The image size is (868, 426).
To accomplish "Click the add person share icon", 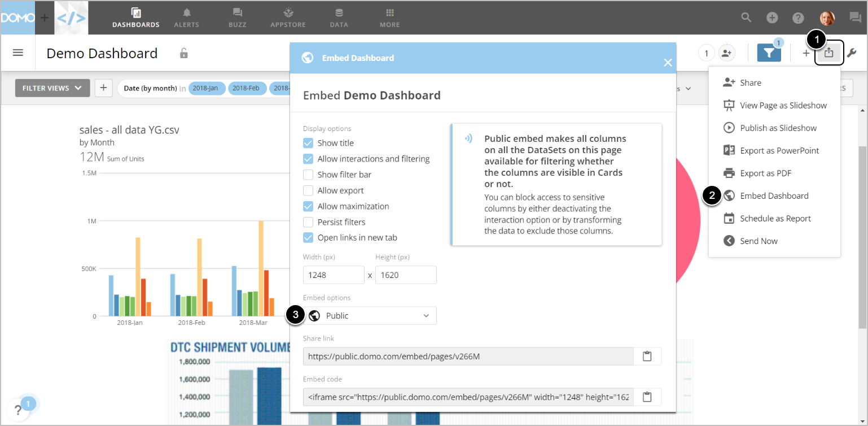I will tap(726, 53).
